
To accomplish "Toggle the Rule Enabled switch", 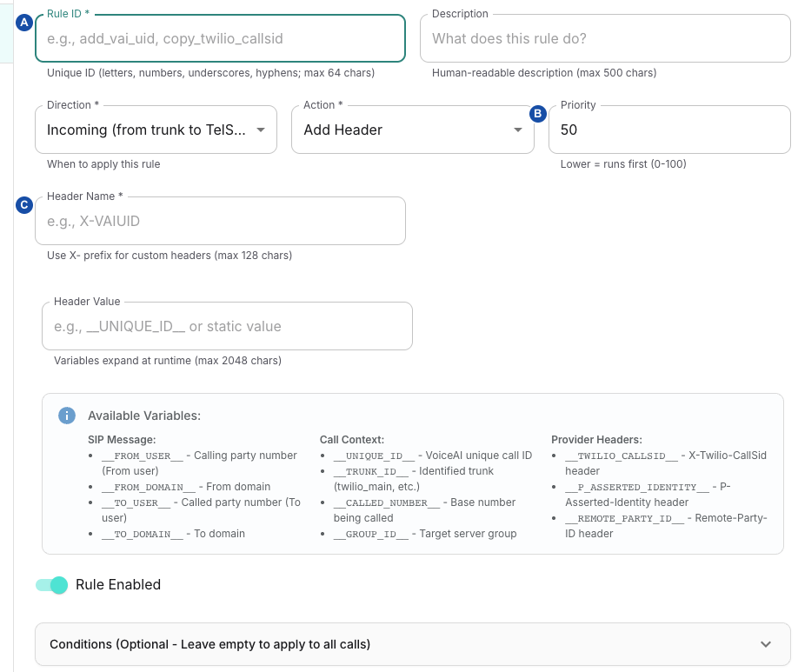I will point(51,585).
